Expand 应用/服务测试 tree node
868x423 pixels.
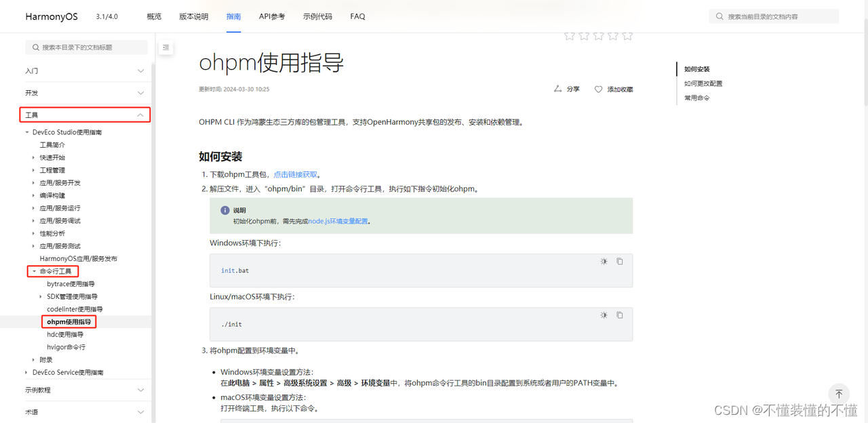click(x=34, y=246)
